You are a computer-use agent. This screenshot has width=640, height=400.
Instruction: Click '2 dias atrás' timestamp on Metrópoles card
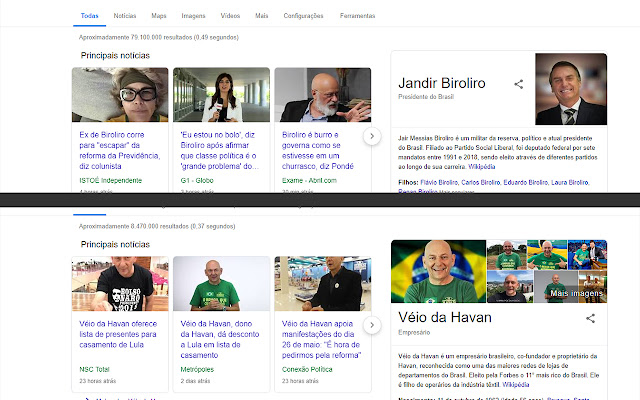coord(196,381)
